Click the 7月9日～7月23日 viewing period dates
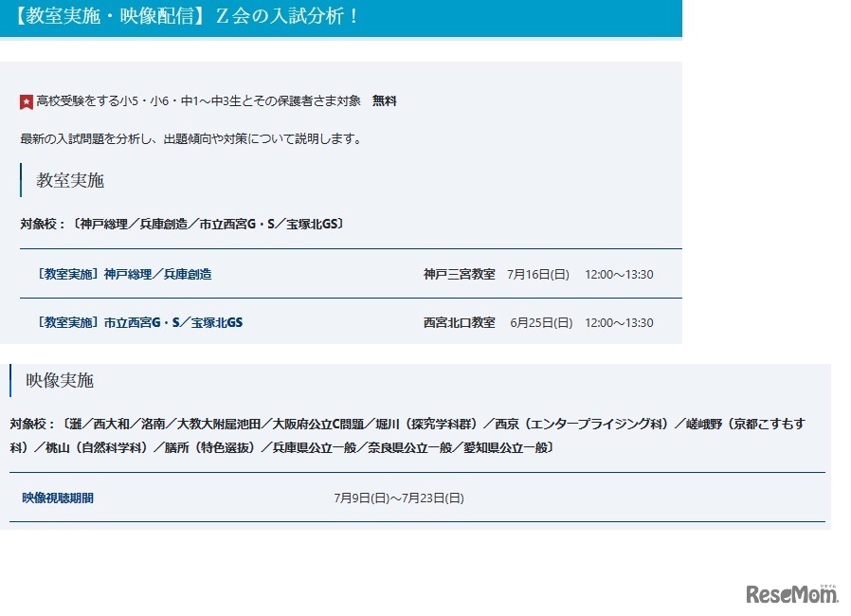The height and width of the screenshot is (616, 851). click(398, 498)
